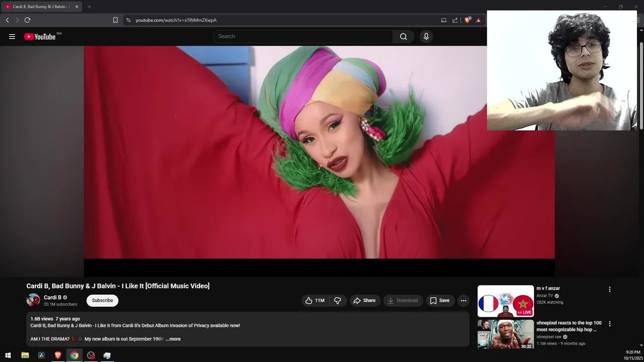Open the ohnepixel reacts video thumbnail
The image size is (644, 362).
pos(506,334)
